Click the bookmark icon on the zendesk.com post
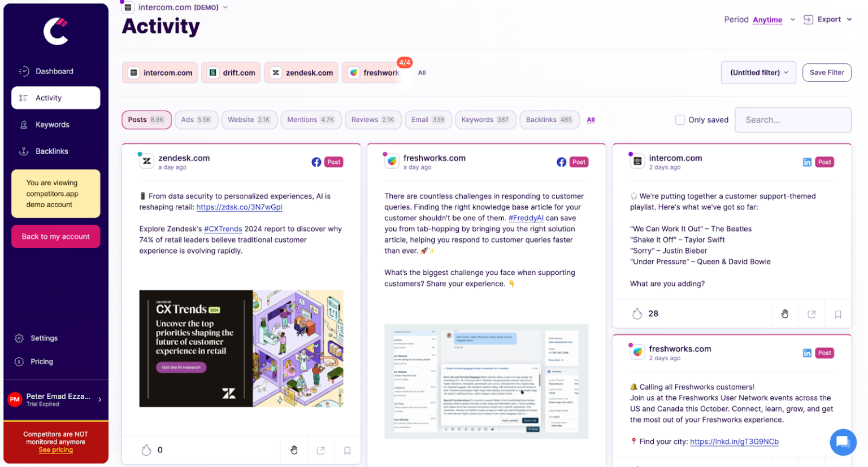Viewport: 868px width, 467px height. 347,450
